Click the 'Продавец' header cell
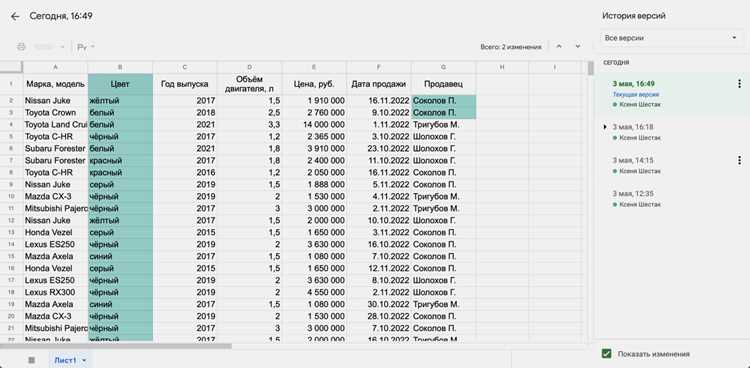The image size is (750, 368). pyautogui.click(x=444, y=84)
